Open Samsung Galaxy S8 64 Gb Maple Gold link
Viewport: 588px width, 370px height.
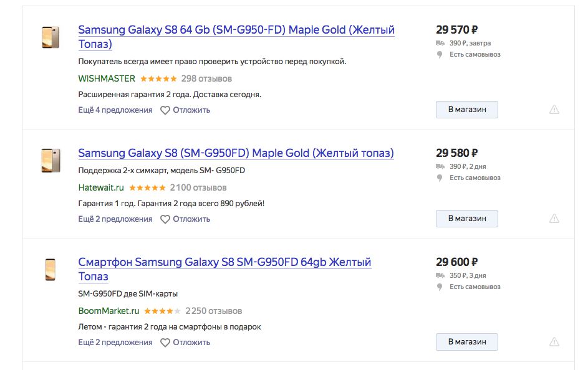point(236,37)
